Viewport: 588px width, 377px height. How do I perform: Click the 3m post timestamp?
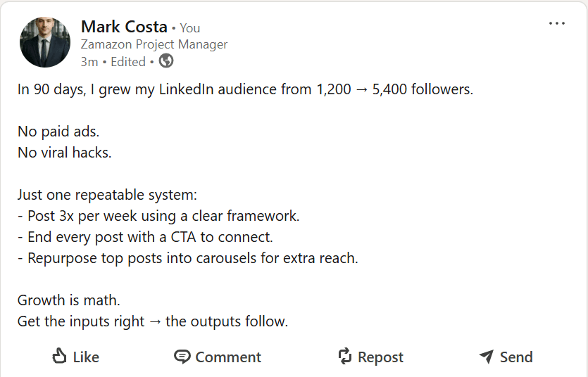point(89,62)
